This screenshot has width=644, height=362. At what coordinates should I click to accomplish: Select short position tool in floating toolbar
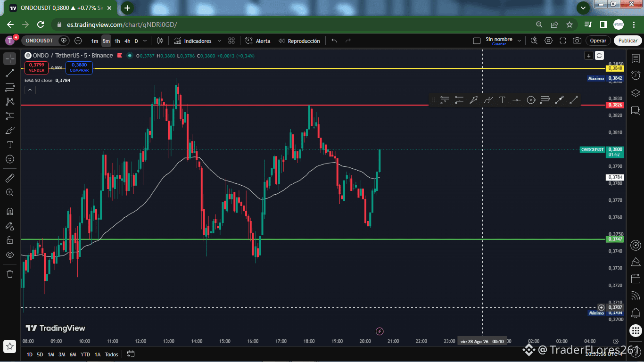point(445,100)
